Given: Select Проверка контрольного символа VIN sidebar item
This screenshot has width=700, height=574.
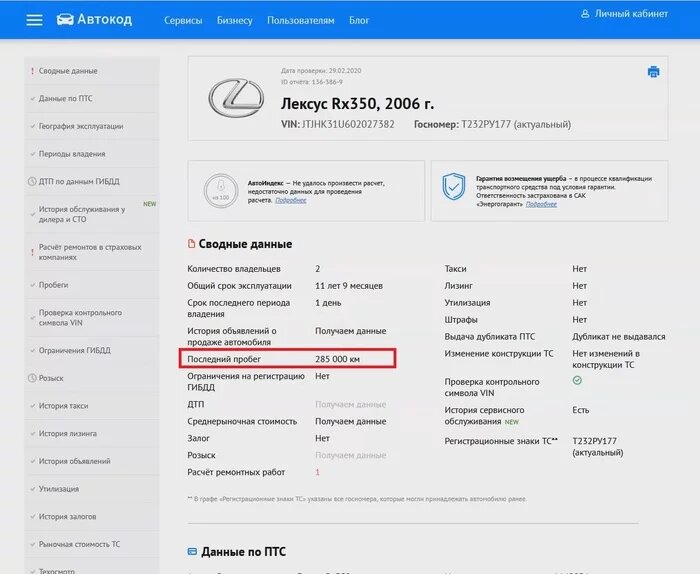Looking at the screenshot, I should (x=92, y=318).
